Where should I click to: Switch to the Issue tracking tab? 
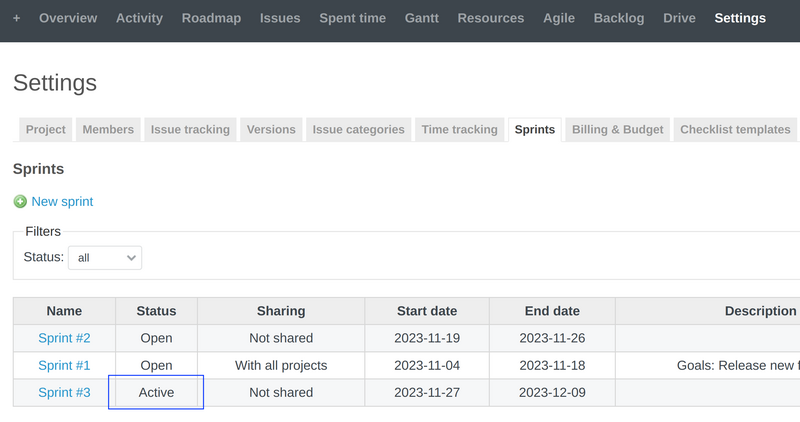[190, 130]
